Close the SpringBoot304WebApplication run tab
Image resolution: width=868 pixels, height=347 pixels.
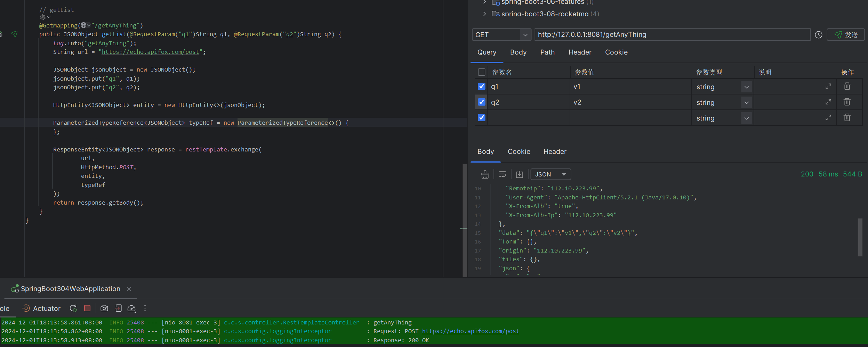(x=129, y=289)
